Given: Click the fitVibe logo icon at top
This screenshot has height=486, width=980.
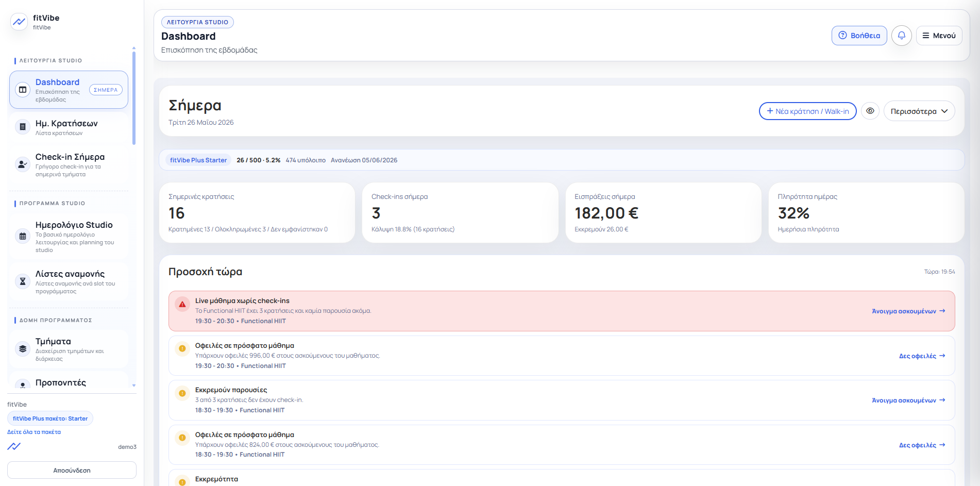Looking at the screenshot, I should 19,22.
